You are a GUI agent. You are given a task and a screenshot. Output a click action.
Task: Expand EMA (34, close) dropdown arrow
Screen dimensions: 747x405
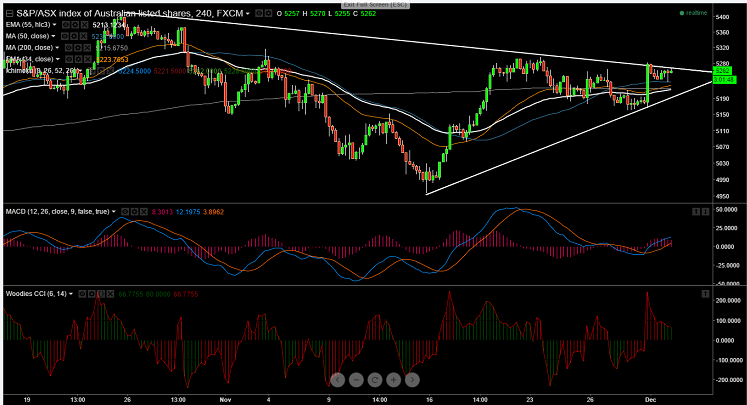[58, 59]
